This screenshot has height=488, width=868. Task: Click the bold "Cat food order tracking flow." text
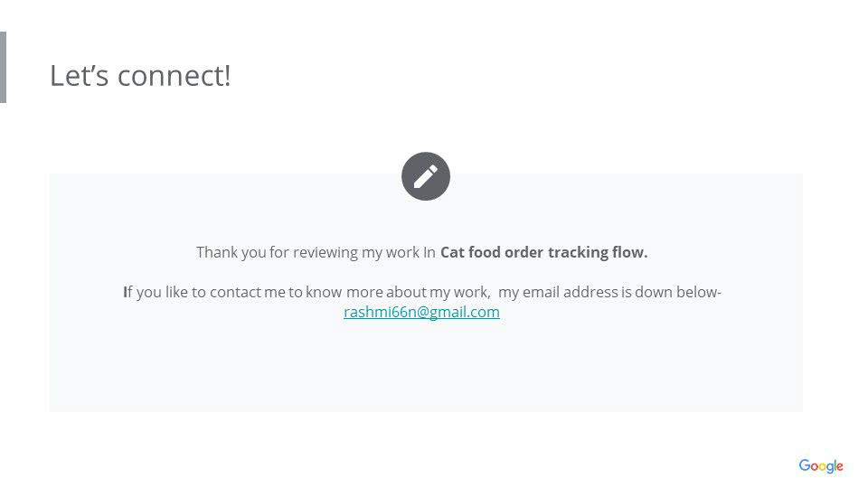point(543,252)
